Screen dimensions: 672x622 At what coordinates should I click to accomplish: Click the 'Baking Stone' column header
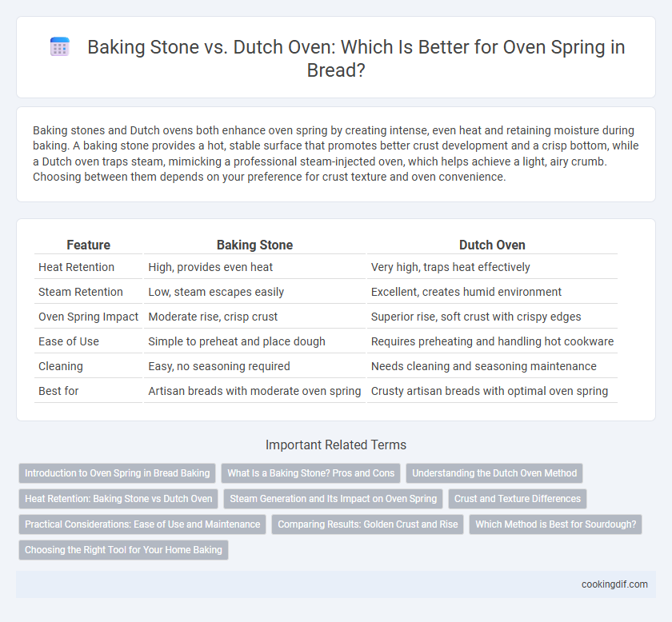(254, 245)
